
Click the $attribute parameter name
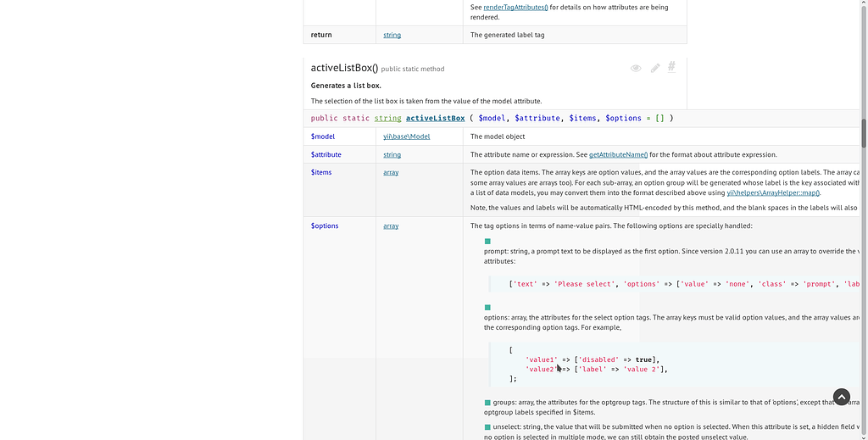326,154
